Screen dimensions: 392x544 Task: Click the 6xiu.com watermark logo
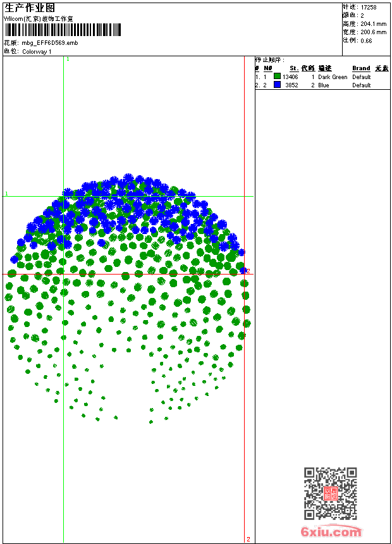click(331, 533)
